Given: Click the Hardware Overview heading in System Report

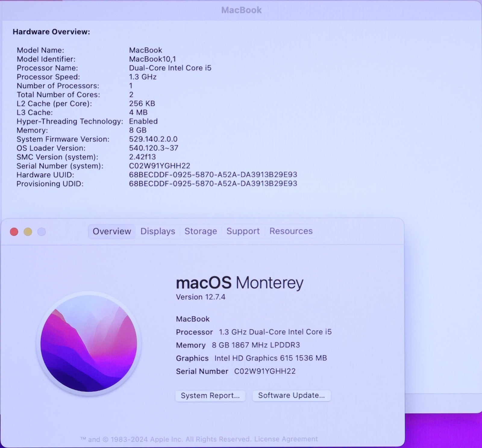Looking at the screenshot, I should click(51, 32).
